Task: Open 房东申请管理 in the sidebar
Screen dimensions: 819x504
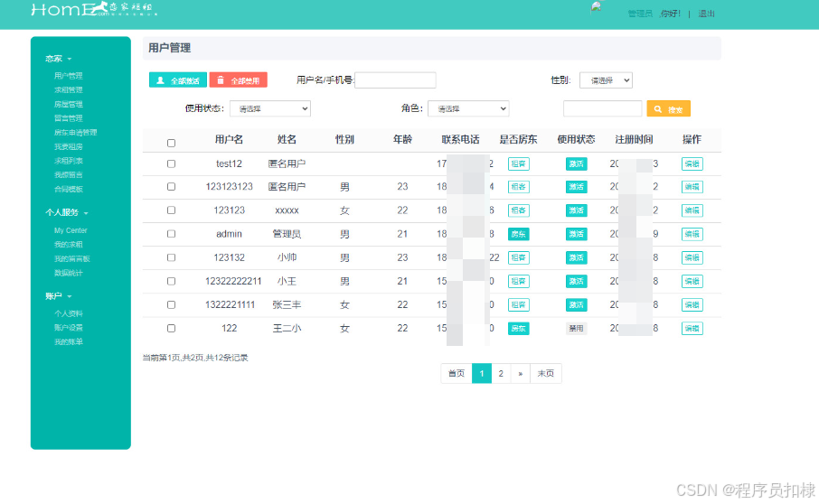Action: tap(75, 133)
